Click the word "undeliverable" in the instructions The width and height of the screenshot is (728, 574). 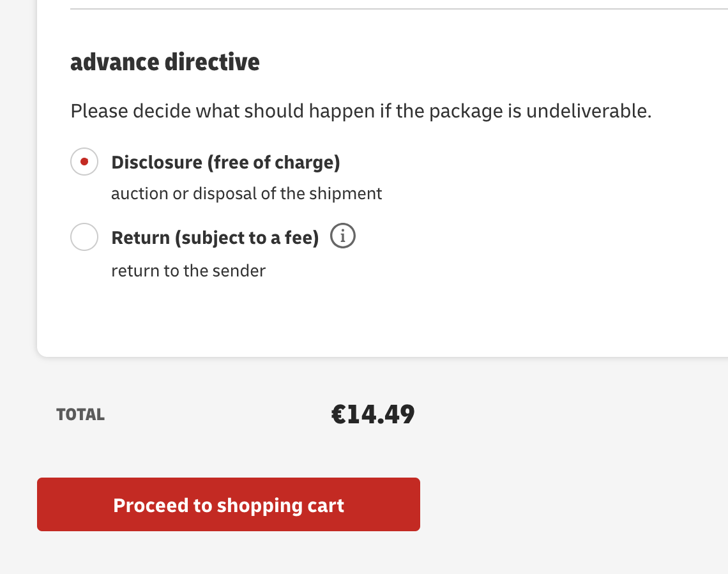[588, 111]
